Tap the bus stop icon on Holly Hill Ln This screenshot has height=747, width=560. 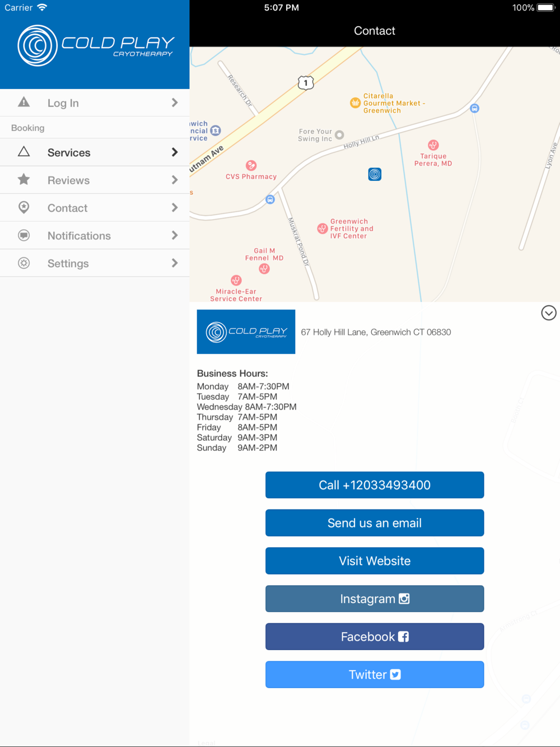point(474,108)
